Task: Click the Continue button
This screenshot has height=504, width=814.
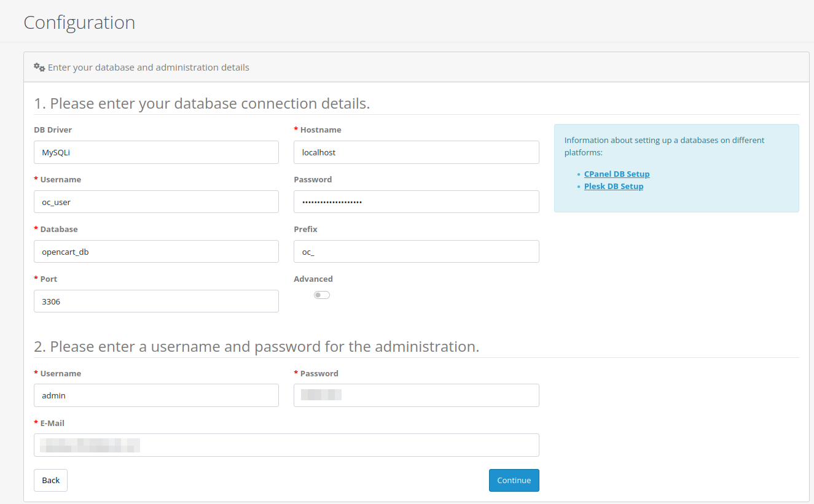Action: click(x=514, y=480)
